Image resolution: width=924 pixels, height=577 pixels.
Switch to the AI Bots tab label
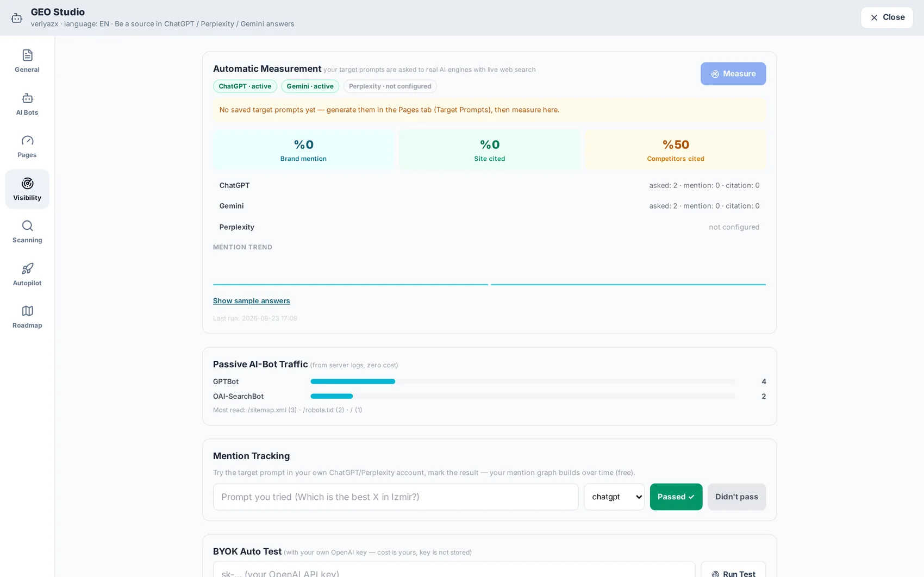(27, 112)
